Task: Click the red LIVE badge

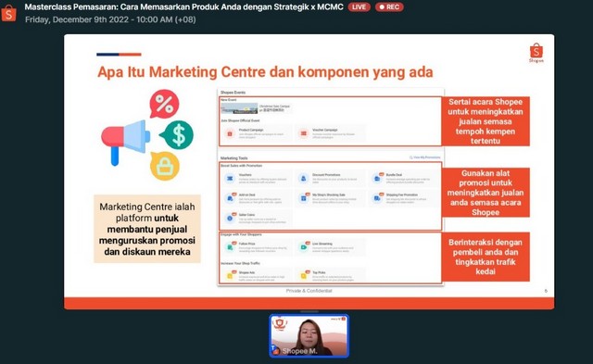Action: coord(359,6)
